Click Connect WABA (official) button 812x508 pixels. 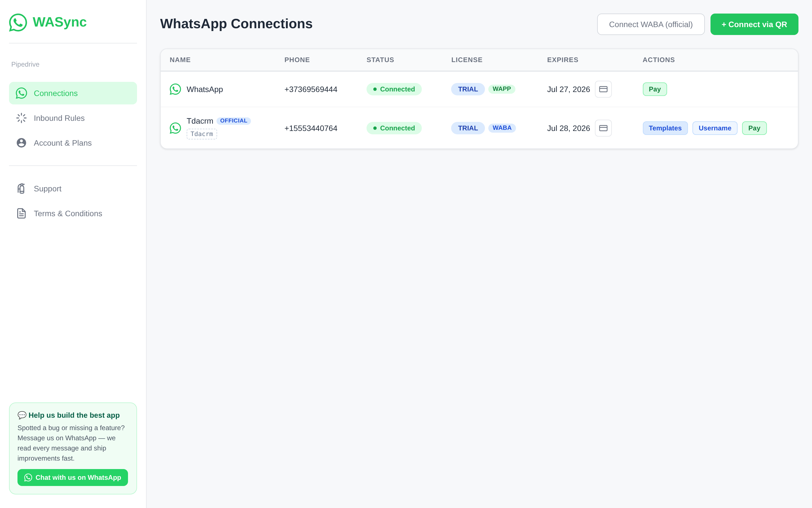click(651, 24)
